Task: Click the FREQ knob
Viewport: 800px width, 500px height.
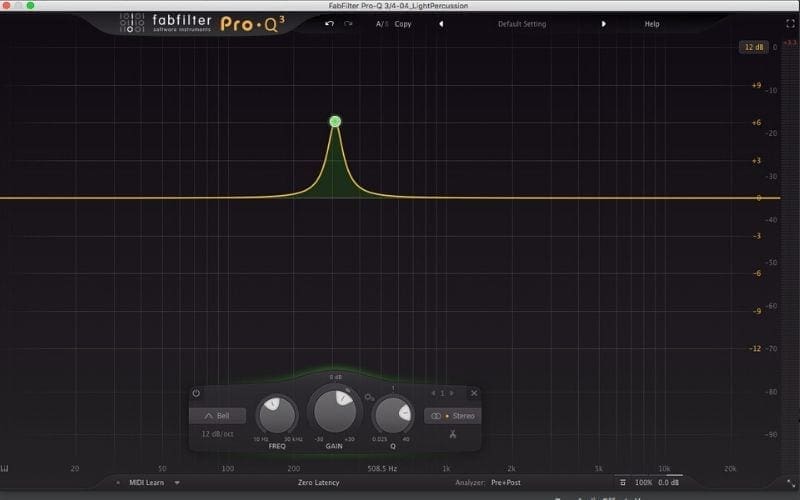Action: (277, 415)
